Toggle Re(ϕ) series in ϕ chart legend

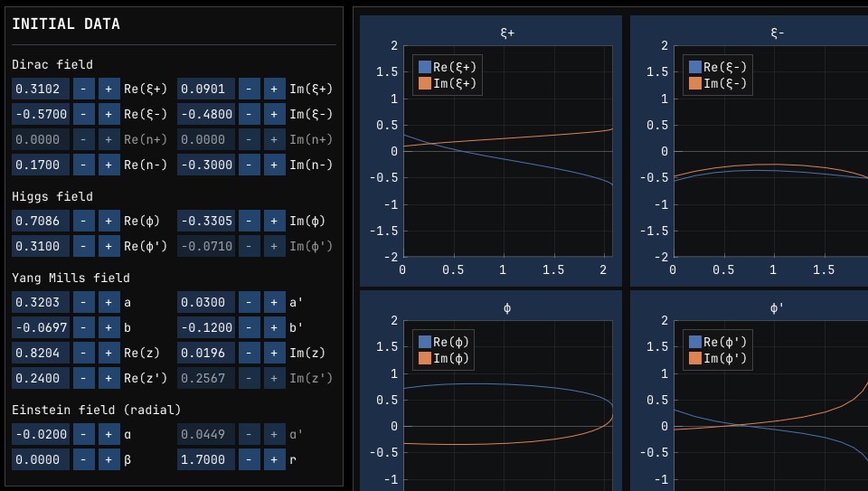pyautogui.click(x=444, y=342)
